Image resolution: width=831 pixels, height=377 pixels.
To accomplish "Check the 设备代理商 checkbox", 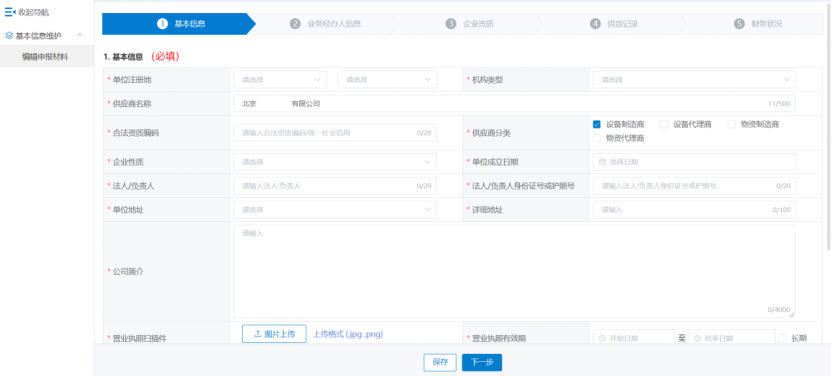I will click(x=664, y=125).
